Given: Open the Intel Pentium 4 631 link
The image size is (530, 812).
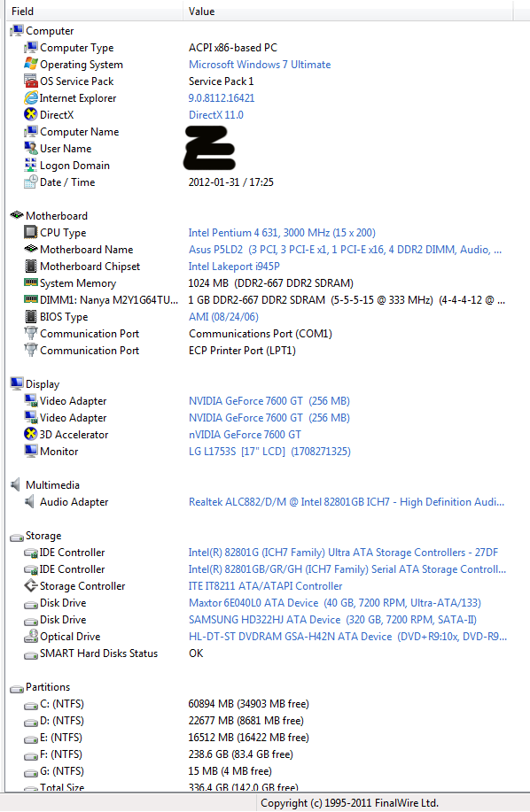Looking at the screenshot, I should click(282, 233).
